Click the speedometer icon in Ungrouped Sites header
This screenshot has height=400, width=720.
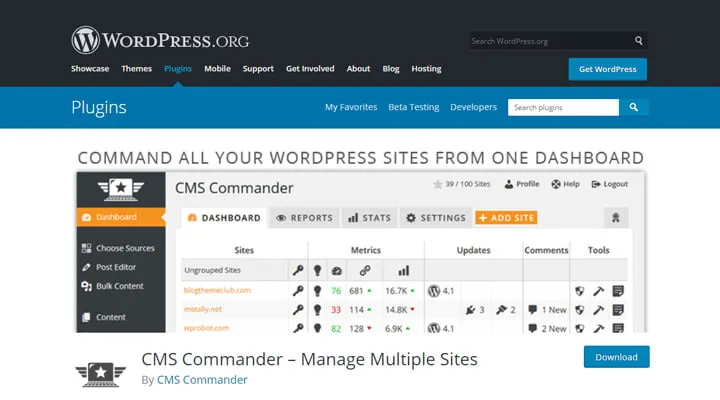[337, 271]
